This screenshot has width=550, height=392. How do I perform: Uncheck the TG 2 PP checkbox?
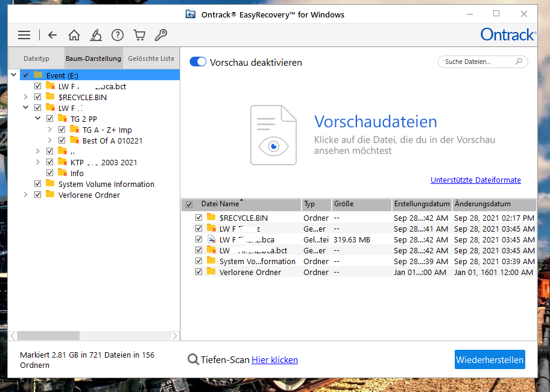coord(50,119)
